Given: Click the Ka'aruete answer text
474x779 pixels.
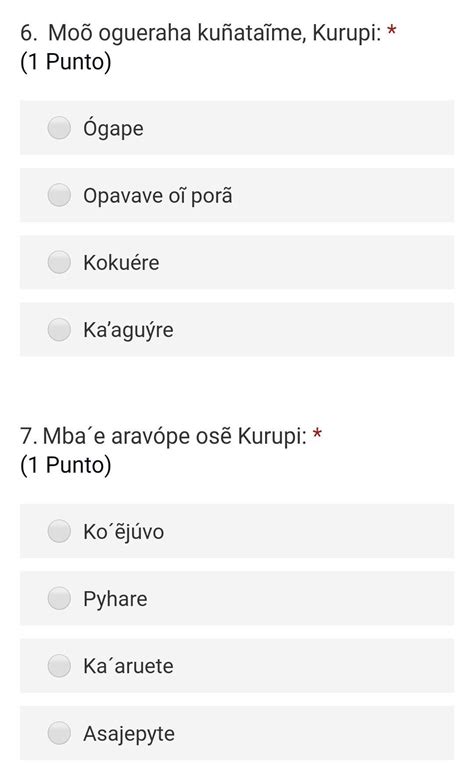Looking at the screenshot, I should tap(128, 666).
